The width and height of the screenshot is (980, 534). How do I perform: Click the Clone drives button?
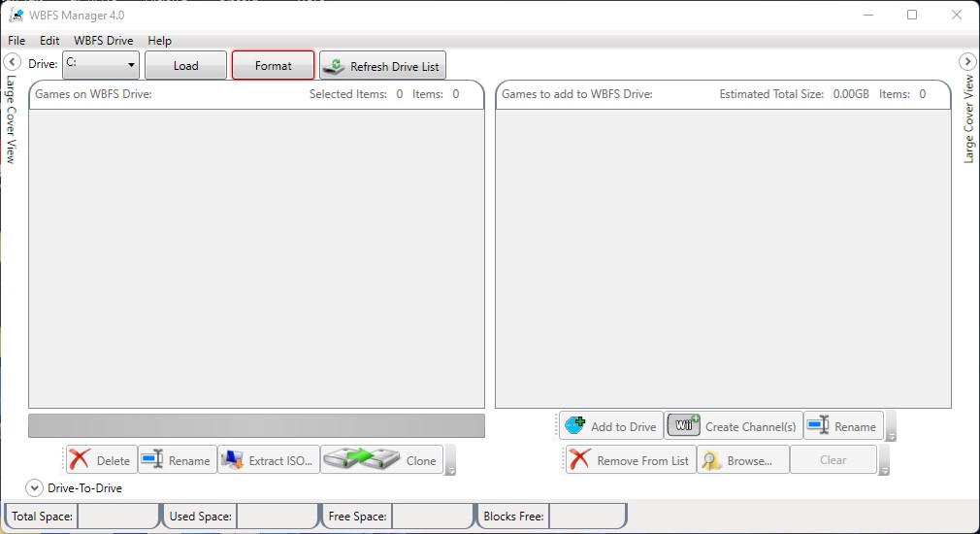click(x=381, y=460)
